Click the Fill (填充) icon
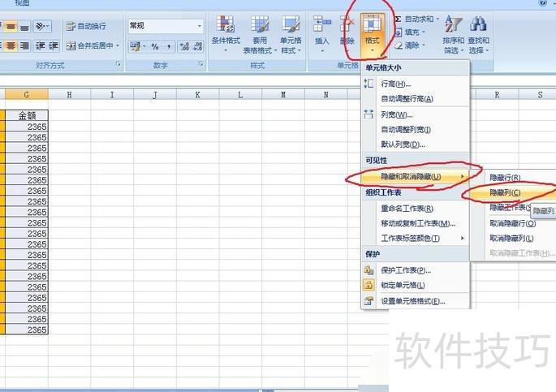556x392 pixels. point(399,32)
